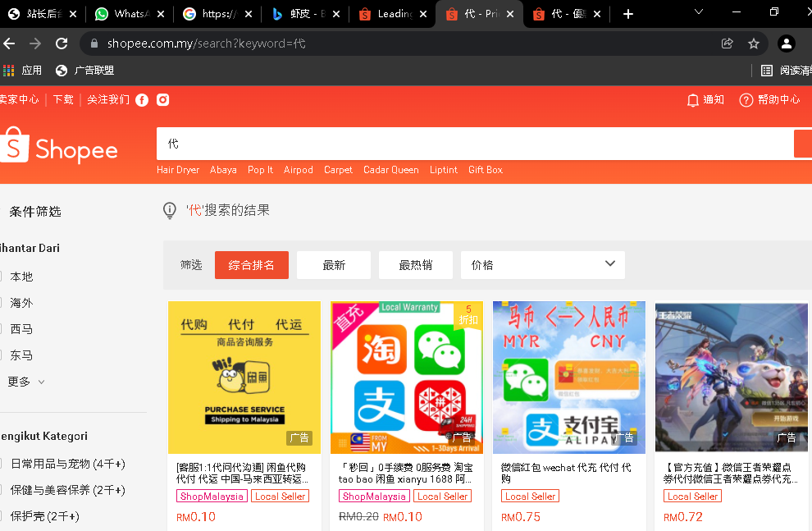The image size is (812, 531).
Task: Check the 本地 shipping filter
Action: point(2,277)
